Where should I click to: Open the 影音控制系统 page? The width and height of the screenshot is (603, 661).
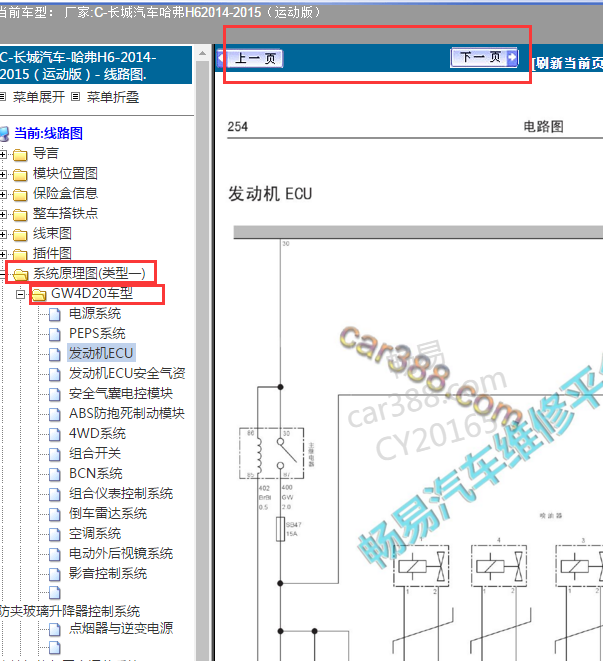108,574
